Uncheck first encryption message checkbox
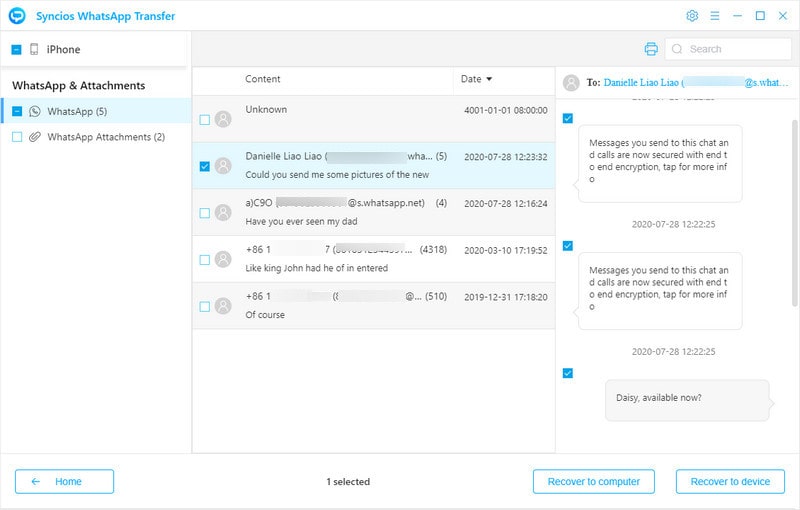The width and height of the screenshot is (800, 510). [567, 118]
